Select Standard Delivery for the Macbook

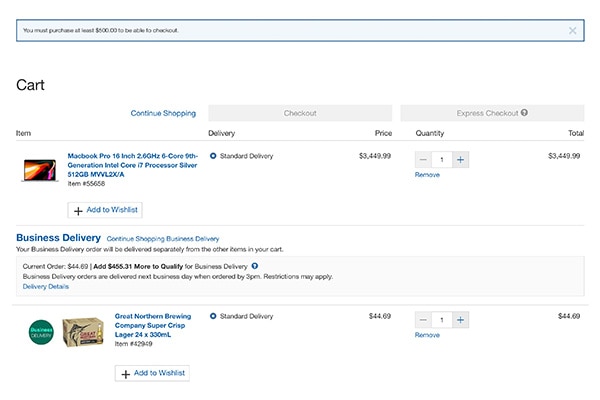point(213,156)
